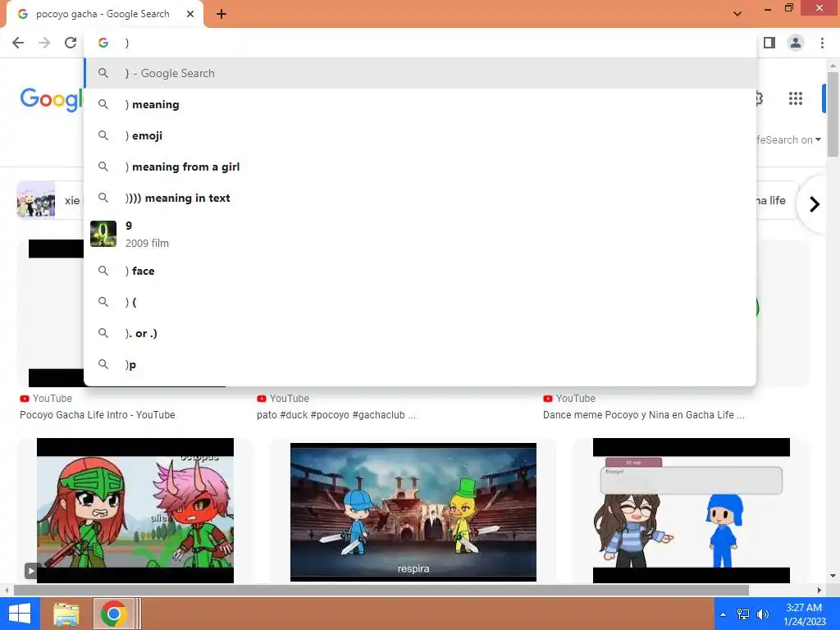
Task: Open Chrome's three-dot menu
Action: point(822,43)
